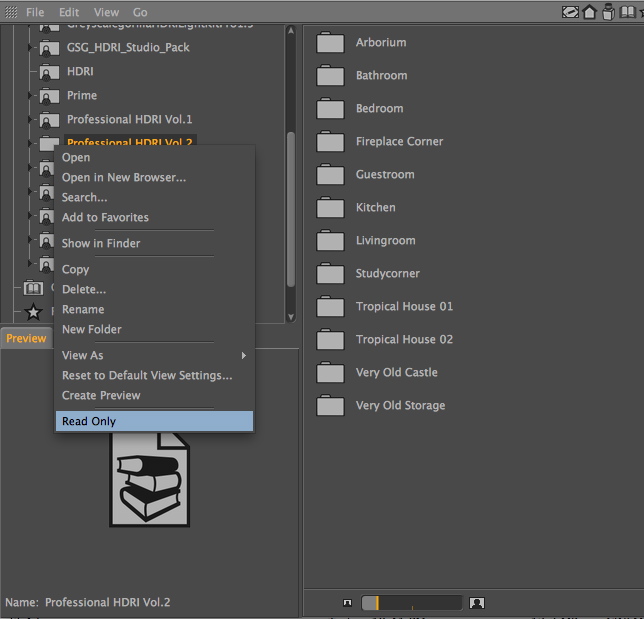Click the large thumbnail size icon
The image size is (644, 619).
(x=477, y=603)
